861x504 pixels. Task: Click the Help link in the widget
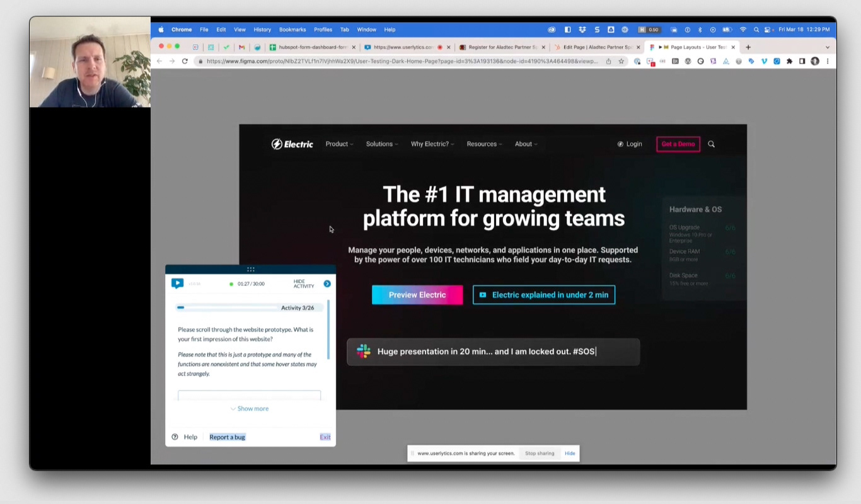click(190, 437)
